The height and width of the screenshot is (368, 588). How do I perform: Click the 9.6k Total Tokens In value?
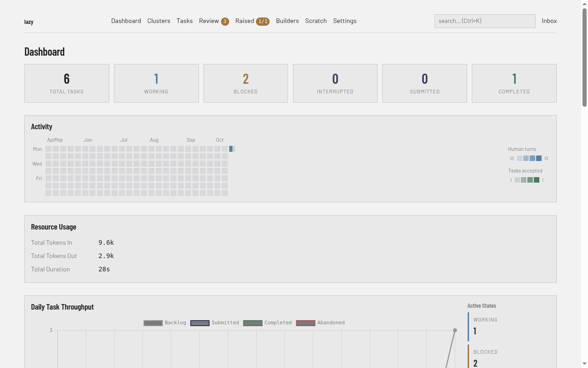coord(106,242)
